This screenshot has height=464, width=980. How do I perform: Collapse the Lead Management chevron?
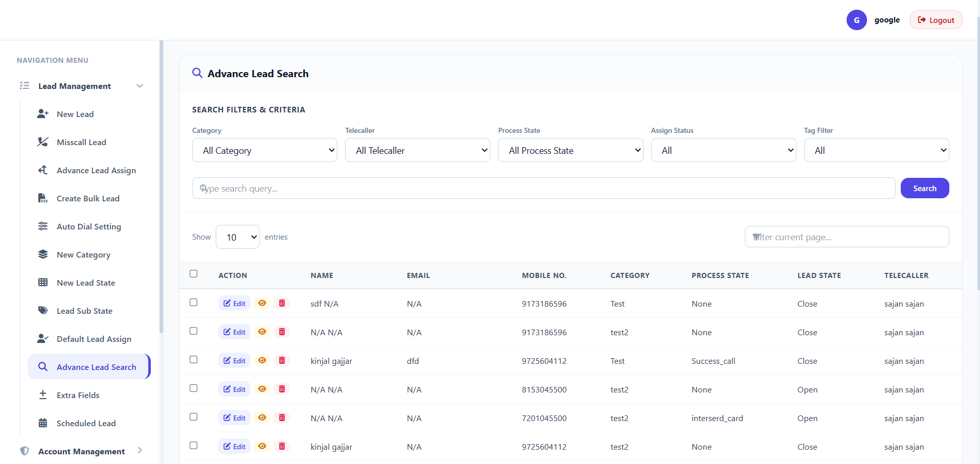140,86
